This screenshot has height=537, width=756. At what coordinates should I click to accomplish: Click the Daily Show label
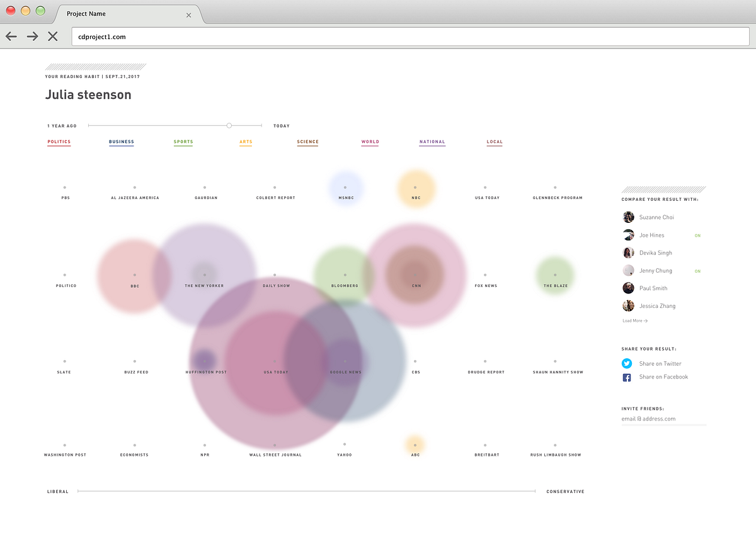pos(277,286)
